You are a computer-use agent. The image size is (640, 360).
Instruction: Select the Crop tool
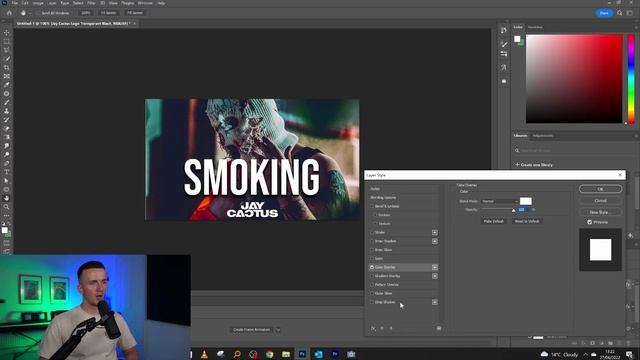point(7,67)
